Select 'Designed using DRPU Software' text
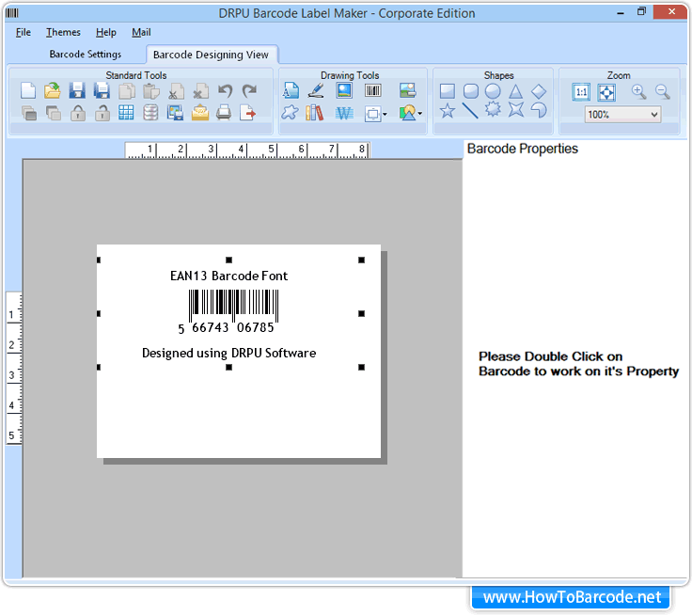 click(x=228, y=354)
